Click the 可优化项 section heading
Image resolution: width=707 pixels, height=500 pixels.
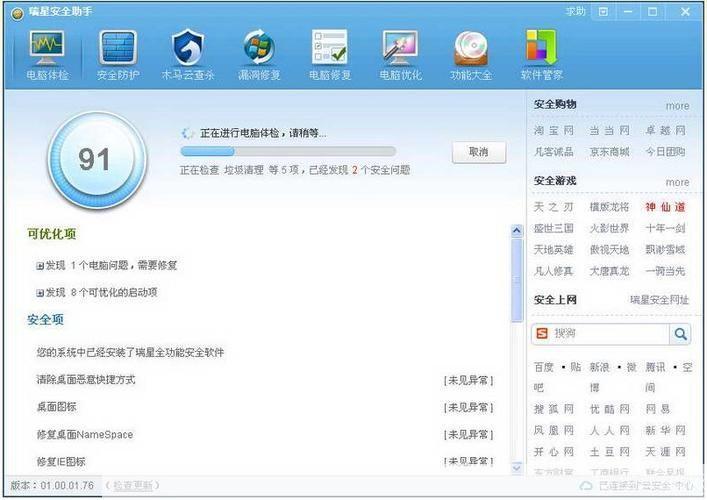coord(51,234)
